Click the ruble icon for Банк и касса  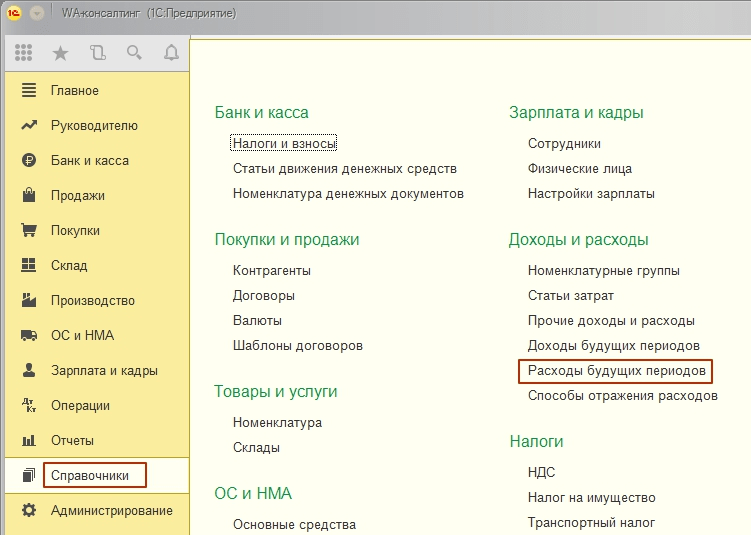[x=29, y=160]
